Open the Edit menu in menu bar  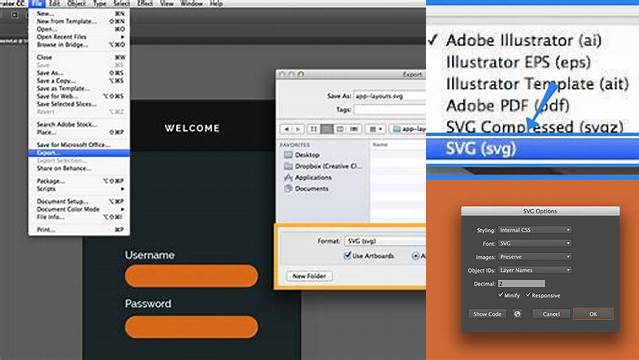point(54,4)
